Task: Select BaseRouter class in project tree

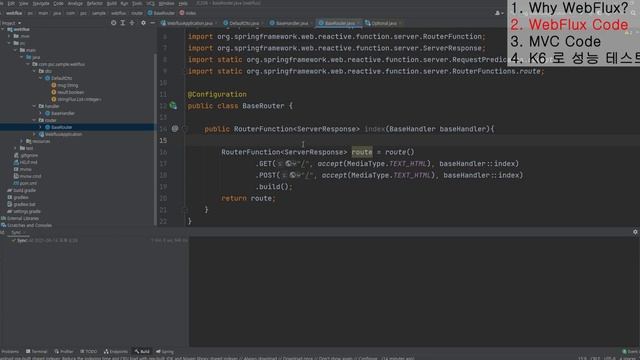Action: (61, 127)
